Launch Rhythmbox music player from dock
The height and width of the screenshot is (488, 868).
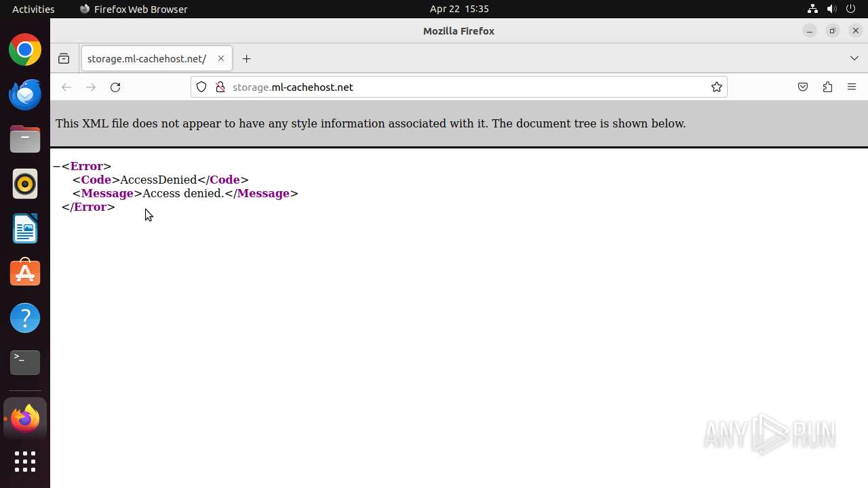coord(25,184)
